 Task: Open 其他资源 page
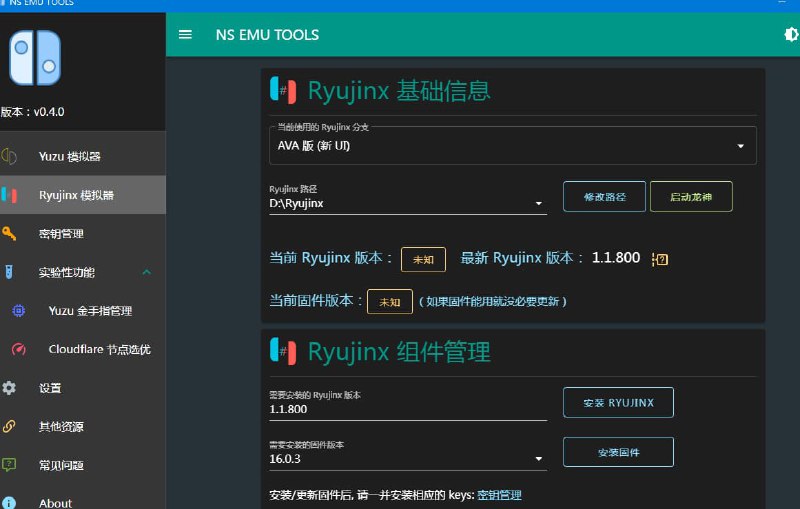tap(83, 426)
